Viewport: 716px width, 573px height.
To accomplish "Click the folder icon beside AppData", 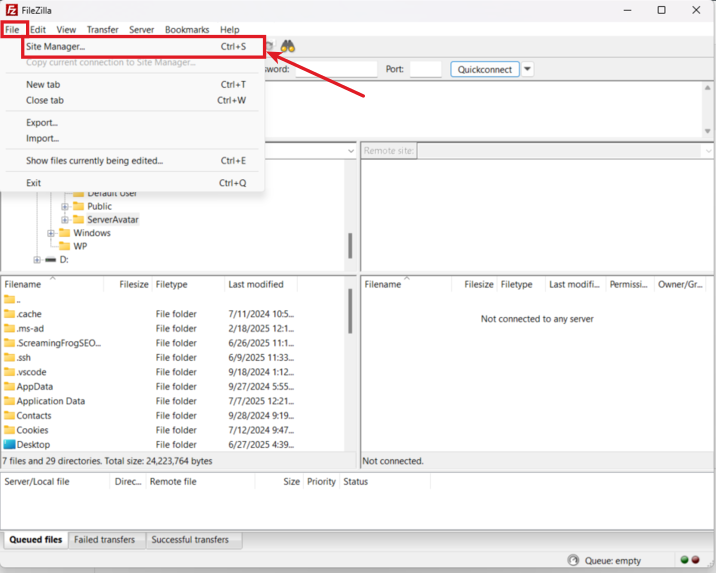I will pyautogui.click(x=9, y=386).
